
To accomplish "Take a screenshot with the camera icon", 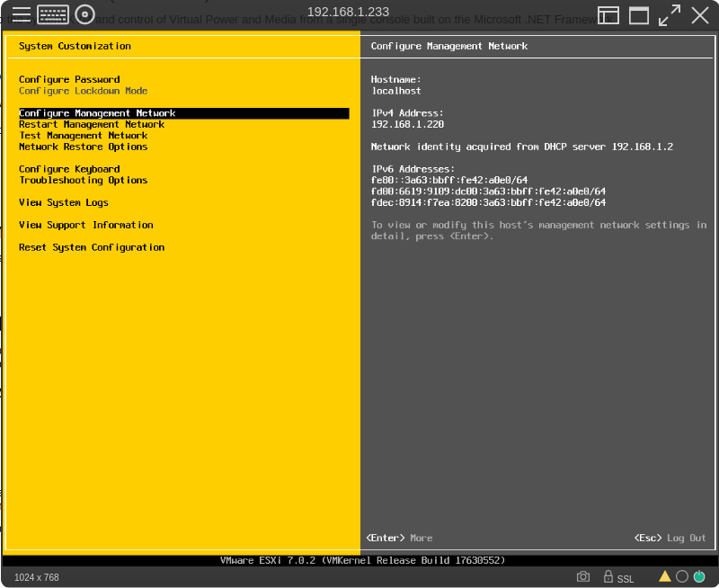I will click(x=583, y=576).
